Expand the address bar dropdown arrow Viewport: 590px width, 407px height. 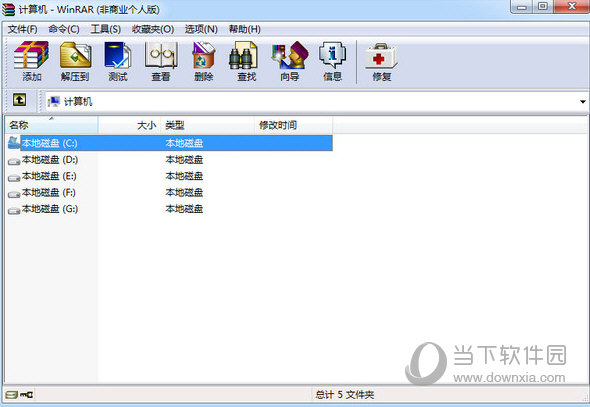coord(582,102)
